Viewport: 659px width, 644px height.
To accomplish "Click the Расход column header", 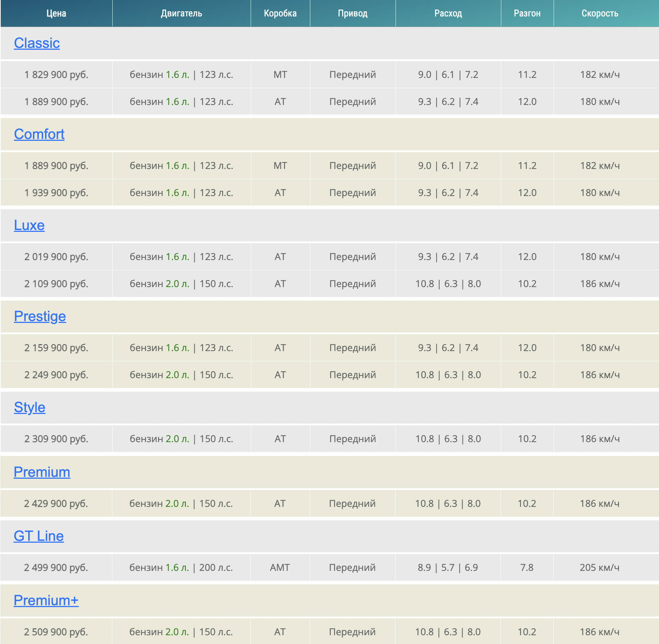I will 448,14.
